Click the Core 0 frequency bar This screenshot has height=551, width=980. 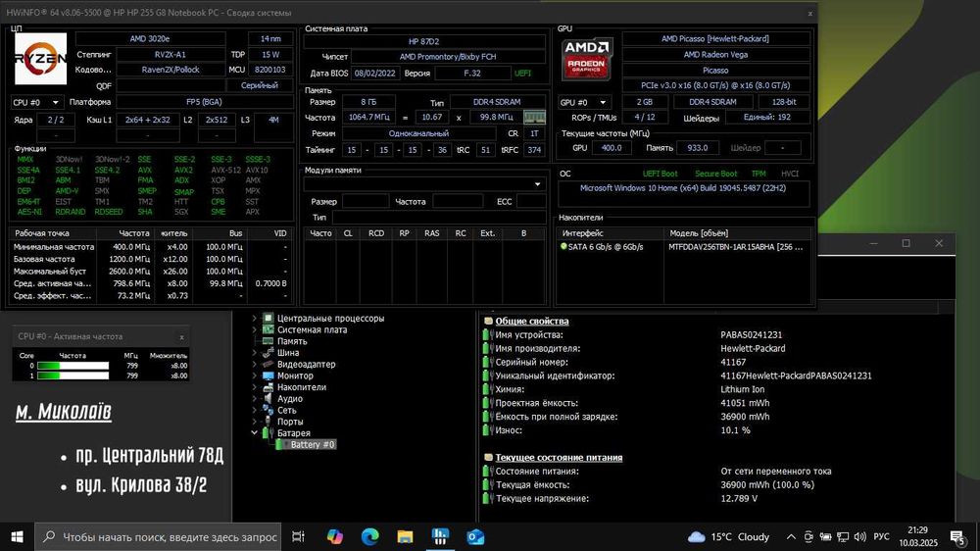[73, 366]
